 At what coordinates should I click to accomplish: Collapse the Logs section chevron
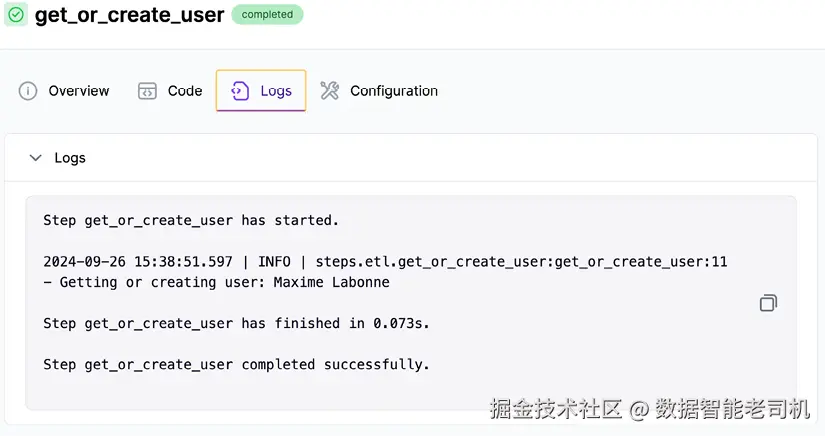(x=35, y=158)
